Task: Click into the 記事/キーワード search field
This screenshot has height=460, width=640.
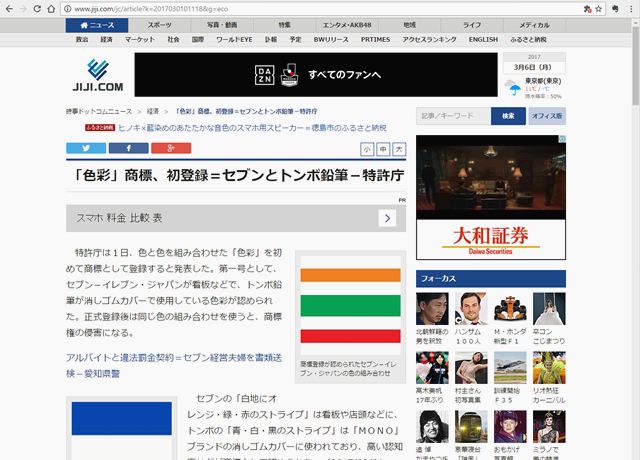Action: [x=453, y=116]
